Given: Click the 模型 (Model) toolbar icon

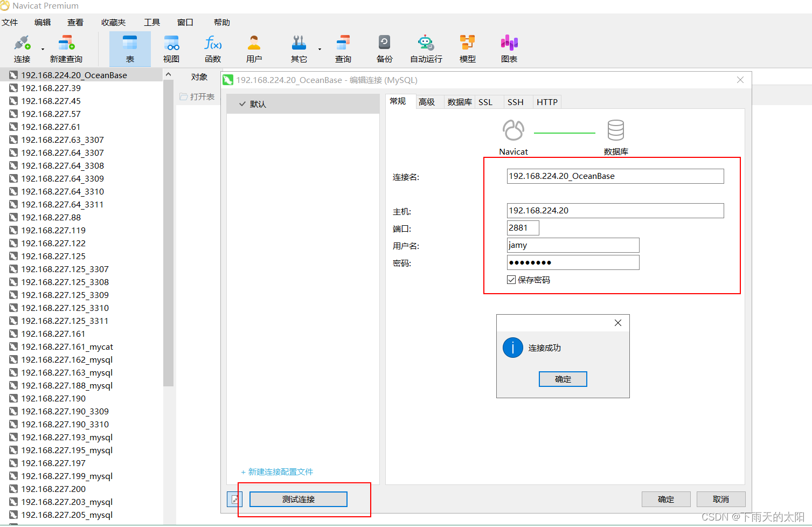Looking at the screenshot, I should click(x=468, y=43).
